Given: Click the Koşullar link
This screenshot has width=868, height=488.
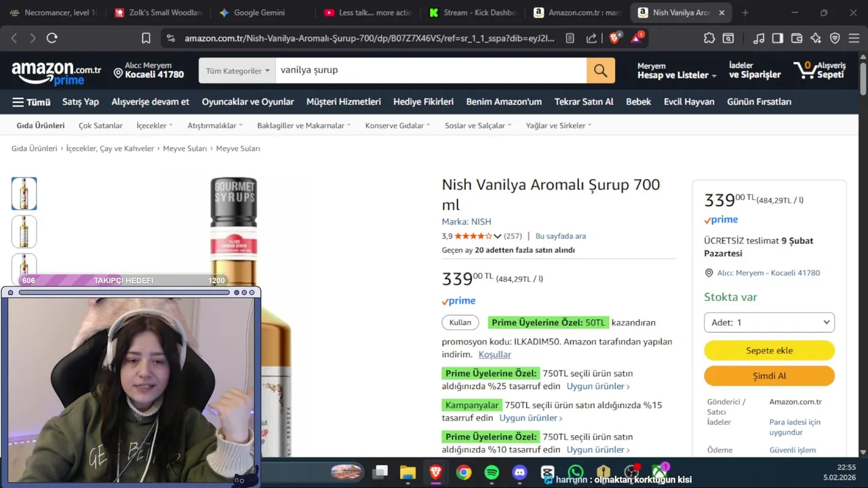Looking at the screenshot, I should click(x=495, y=354).
